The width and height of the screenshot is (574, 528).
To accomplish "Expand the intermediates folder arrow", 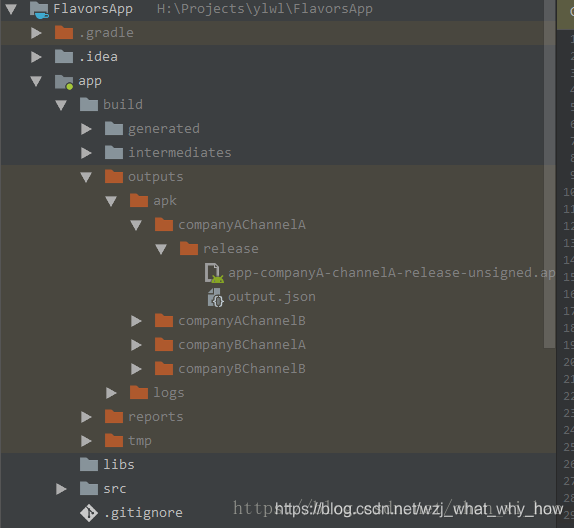I will pyautogui.click(x=86, y=153).
